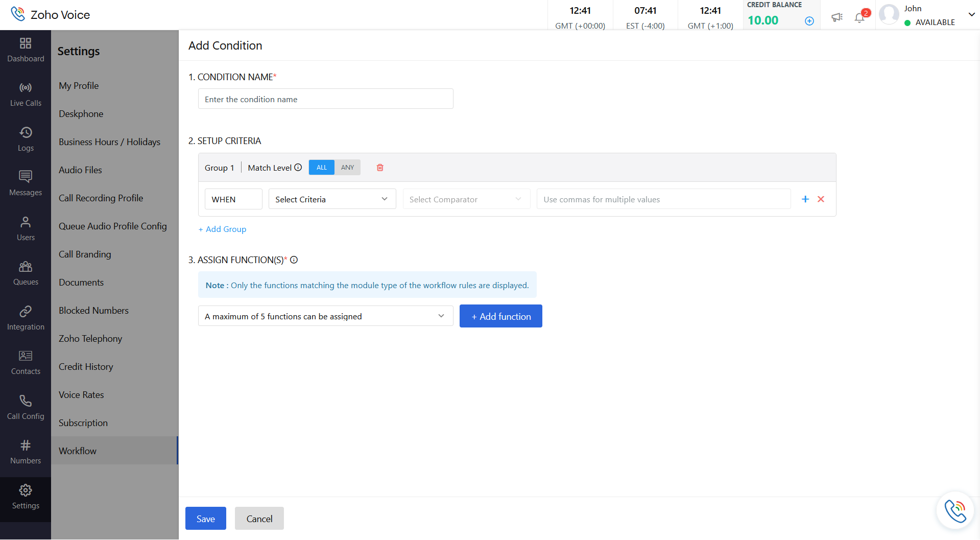Image resolution: width=980 pixels, height=540 pixels.
Task: Select the Workflow settings item
Action: (x=114, y=451)
